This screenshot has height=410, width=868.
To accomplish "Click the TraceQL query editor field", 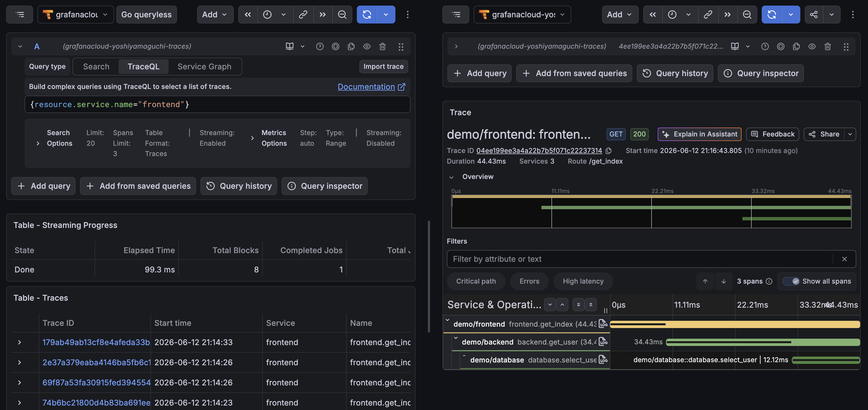I will pos(217,104).
